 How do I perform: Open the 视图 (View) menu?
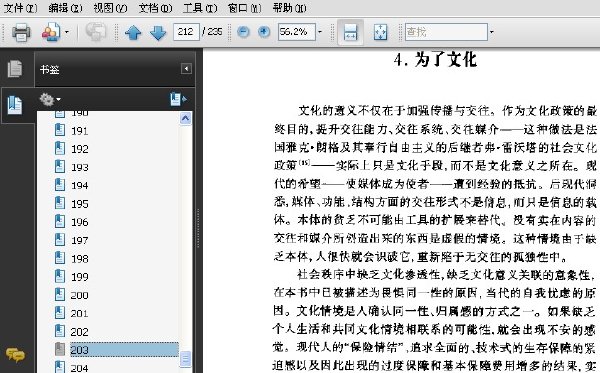(x=110, y=8)
